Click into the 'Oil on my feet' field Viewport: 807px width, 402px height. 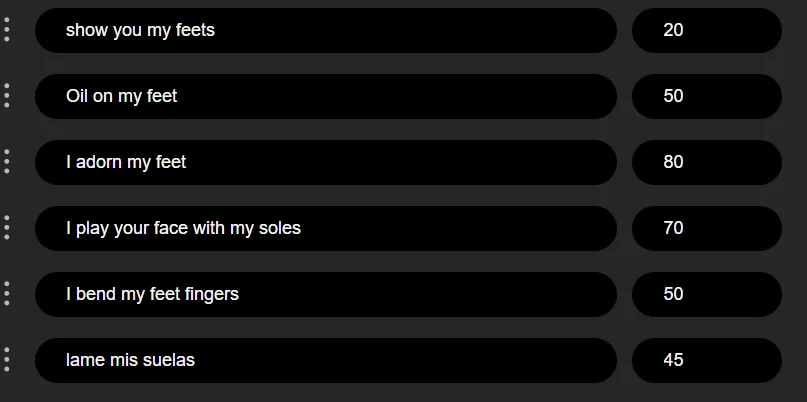click(325, 96)
